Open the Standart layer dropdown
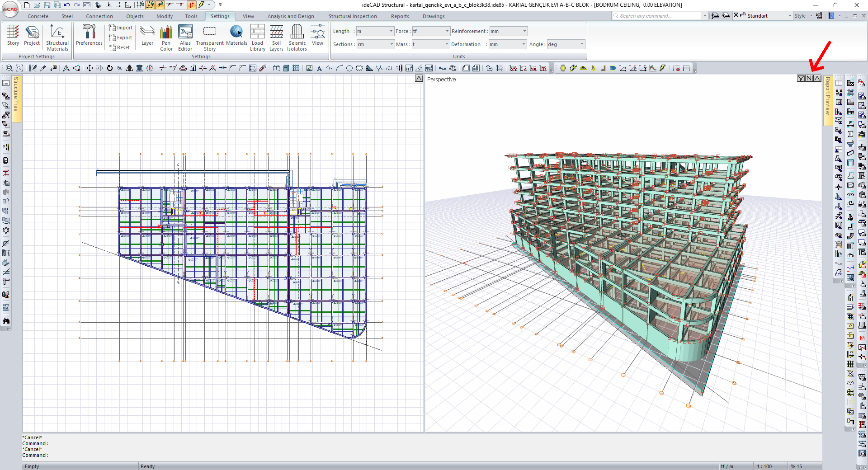 click(790, 16)
